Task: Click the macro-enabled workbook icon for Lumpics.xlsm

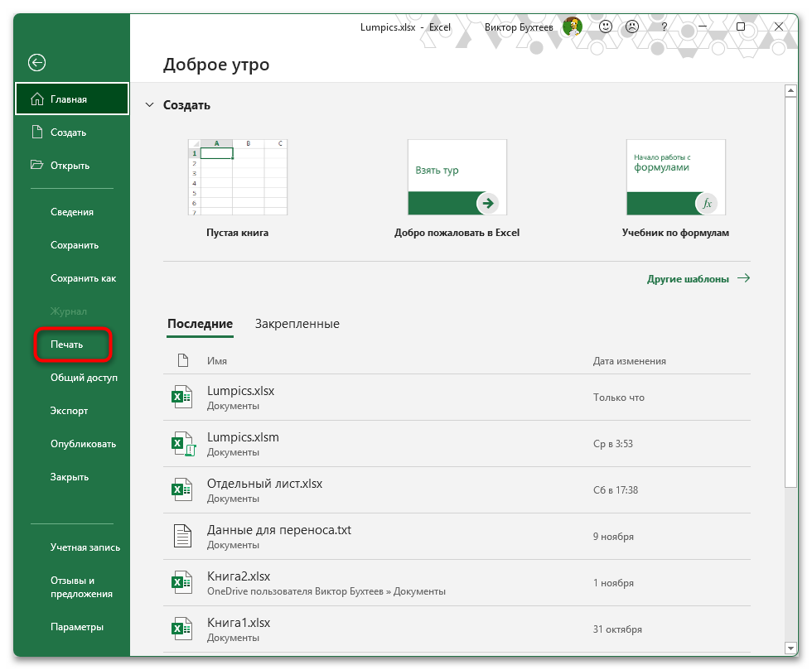Action: point(182,443)
